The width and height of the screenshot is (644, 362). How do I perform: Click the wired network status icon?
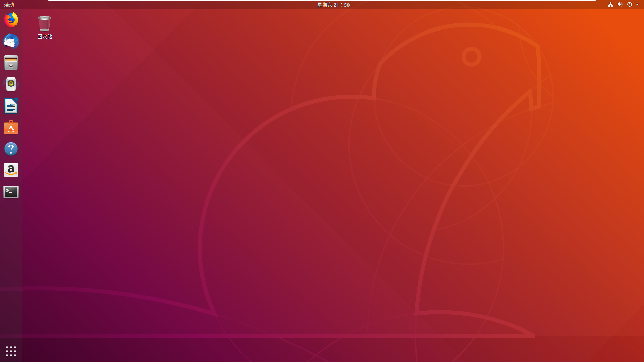[610, 5]
